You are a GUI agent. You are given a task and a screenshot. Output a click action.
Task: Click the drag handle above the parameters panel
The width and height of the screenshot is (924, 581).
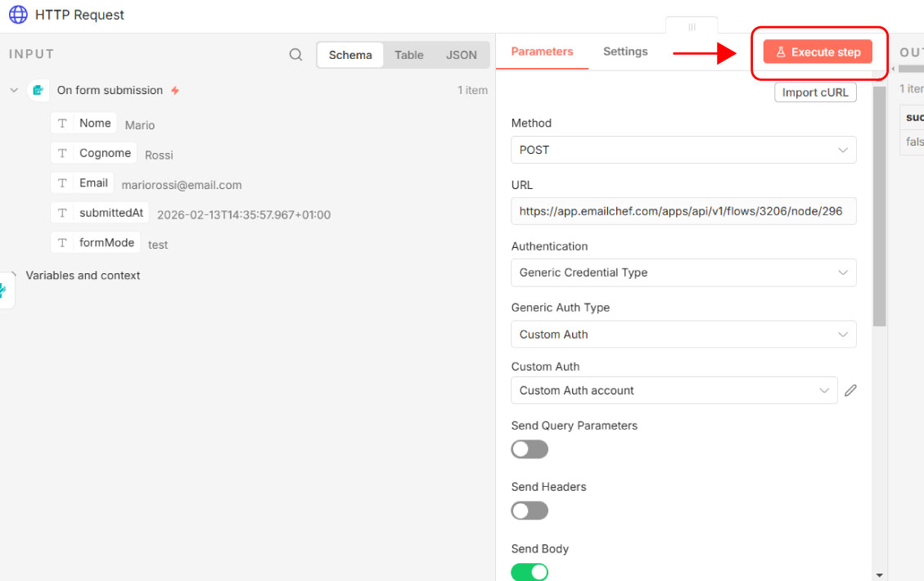pyautogui.click(x=692, y=27)
